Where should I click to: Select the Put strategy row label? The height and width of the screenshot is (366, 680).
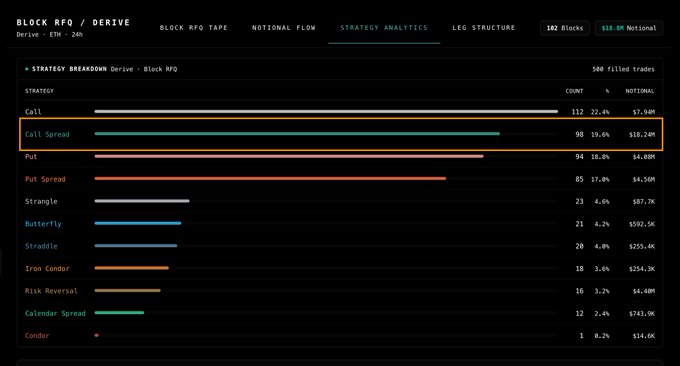click(31, 157)
